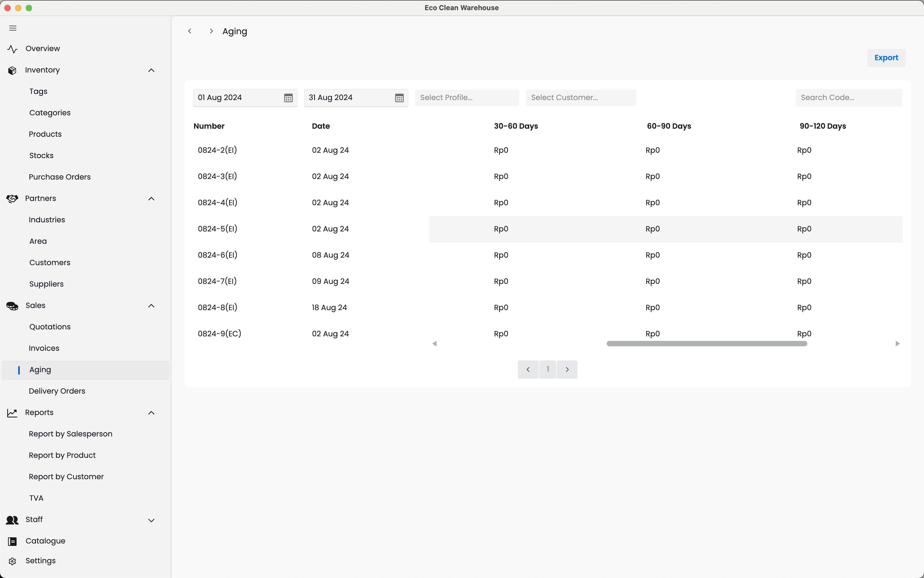924x578 pixels.
Task: Expand the Staff section chevron
Action: coord(151,520)
